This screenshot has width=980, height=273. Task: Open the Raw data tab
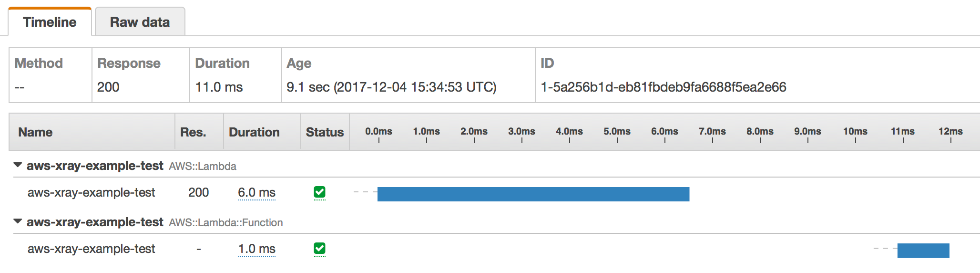coord(140,22)
